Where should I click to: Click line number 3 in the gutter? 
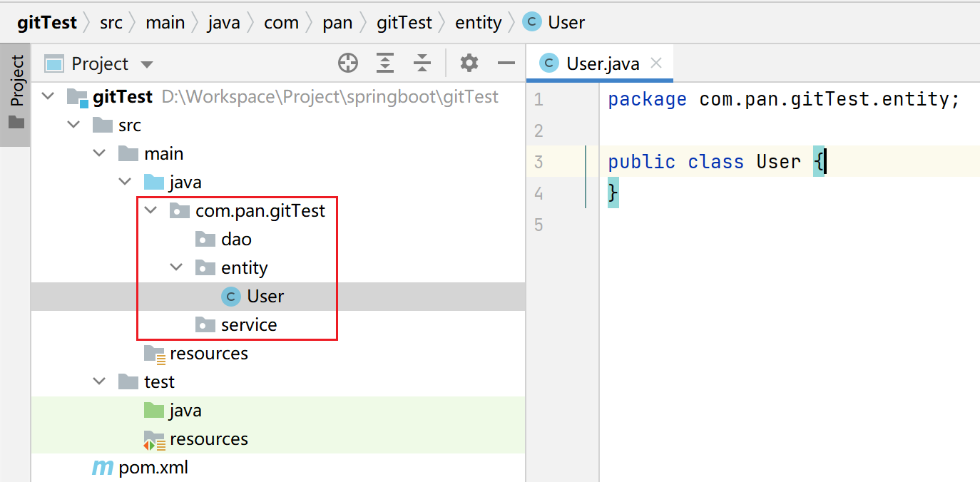pos(539,162)
